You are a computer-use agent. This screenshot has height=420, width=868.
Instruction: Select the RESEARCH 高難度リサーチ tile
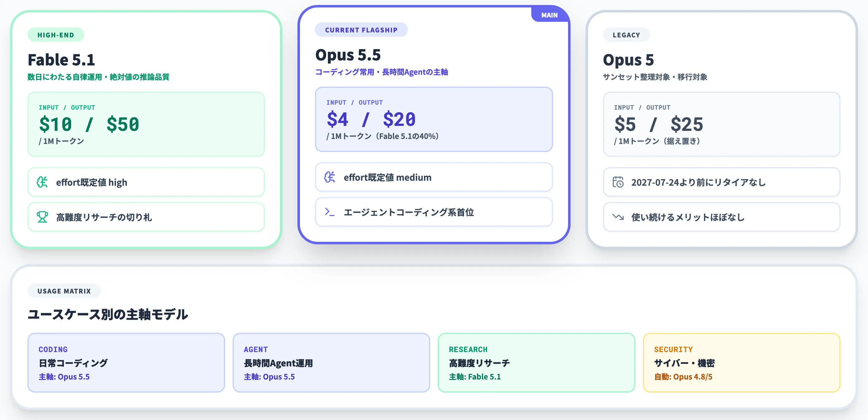point(537,362)
